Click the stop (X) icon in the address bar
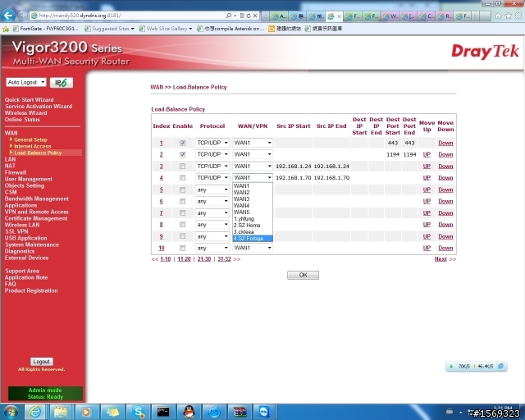 pos(255,16)
